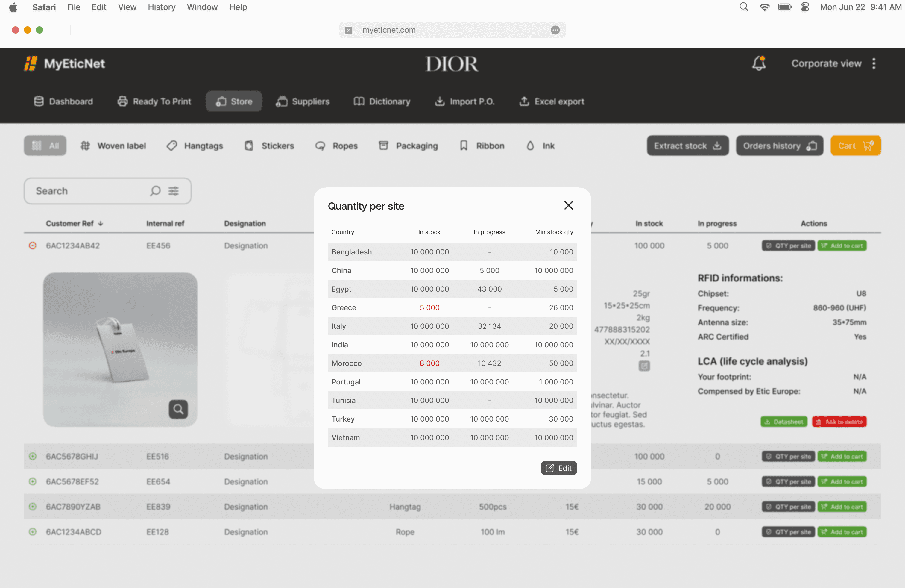Click Extract stock download button
The width and height of the screenshot is (905, 588).
click(687, 146)
